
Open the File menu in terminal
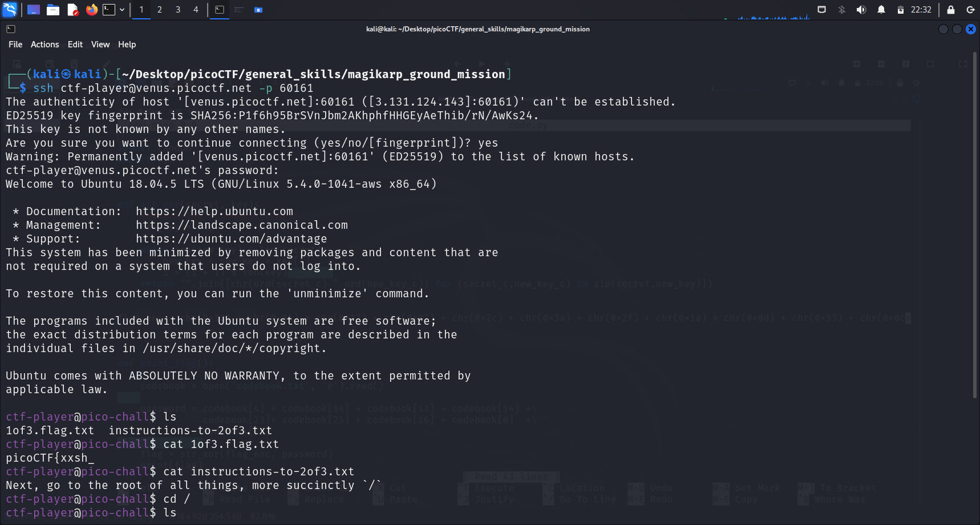pyautogui.click(x=15, y=45)
